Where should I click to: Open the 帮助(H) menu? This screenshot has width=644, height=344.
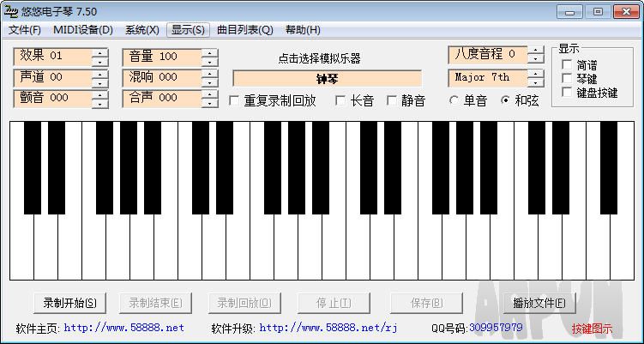coord(303,30)
